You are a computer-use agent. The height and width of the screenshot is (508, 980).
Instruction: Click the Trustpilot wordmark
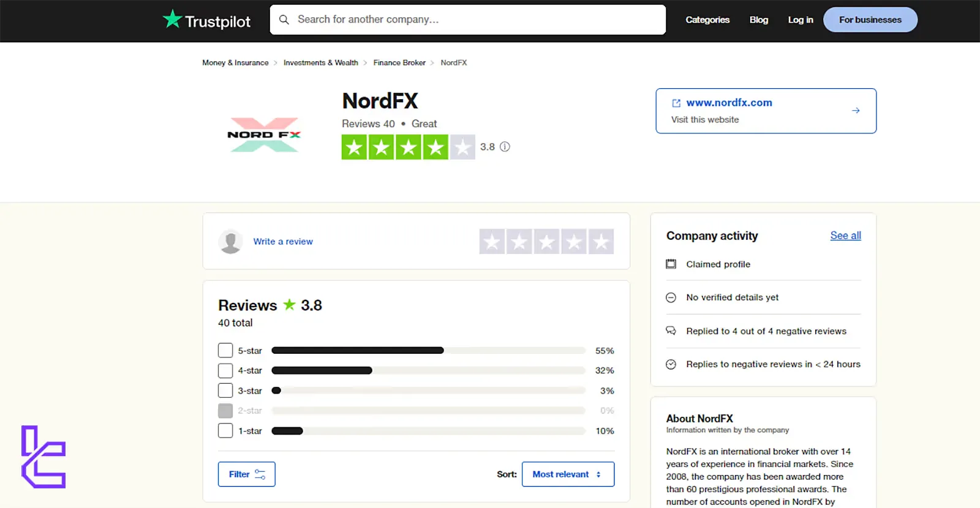(x=217, y=21)
